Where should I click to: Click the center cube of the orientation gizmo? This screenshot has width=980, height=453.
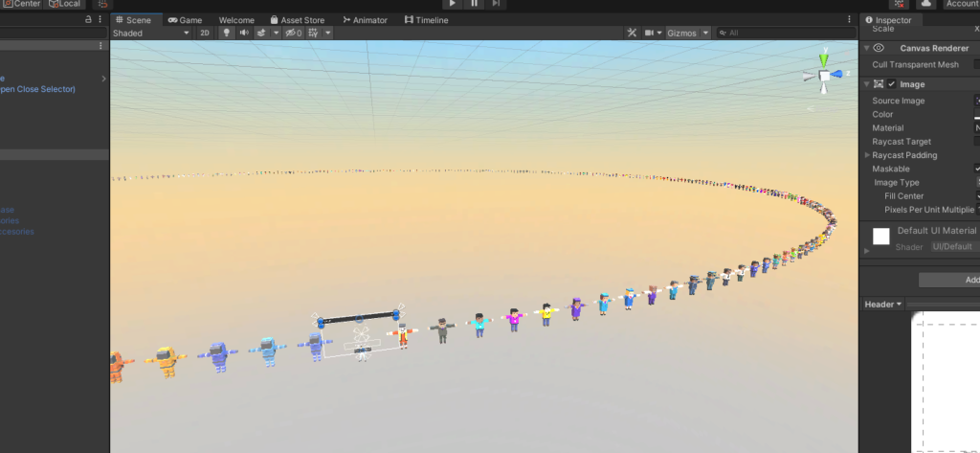point(824,76)
